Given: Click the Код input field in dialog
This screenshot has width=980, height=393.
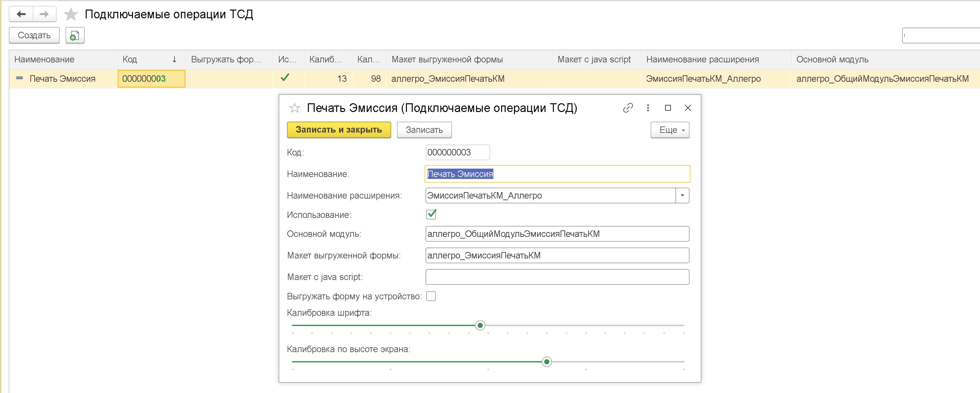Looking at the screenshot, I should click(458, 152).
